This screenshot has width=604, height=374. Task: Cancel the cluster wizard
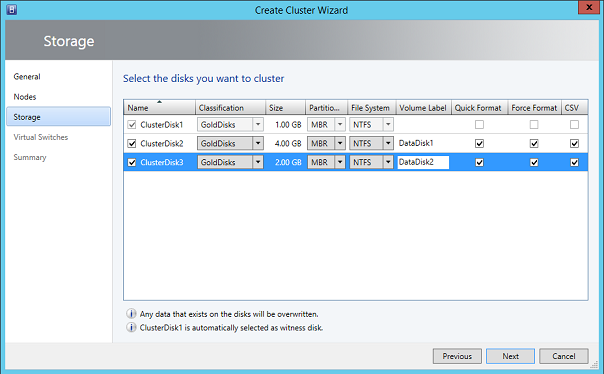pyautogui.click(x=564, y=356)
